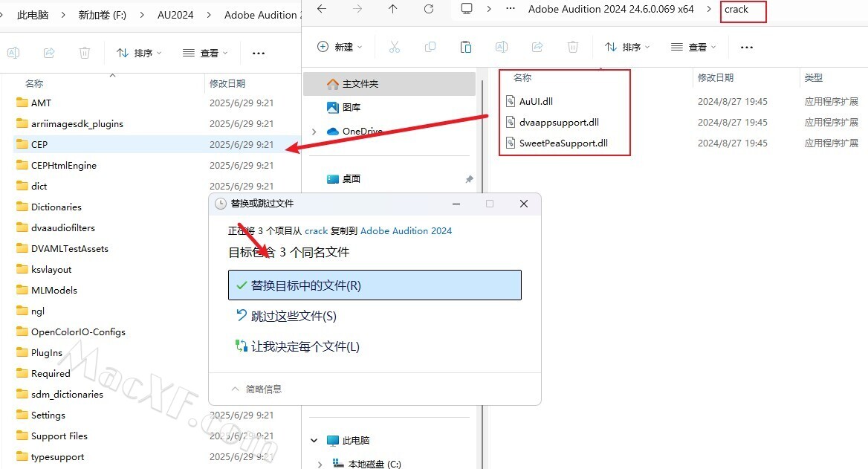Click 此电脑 in left address bar breadcrumb
Viewport: 868px width, 469px height.
coord(33,15)
